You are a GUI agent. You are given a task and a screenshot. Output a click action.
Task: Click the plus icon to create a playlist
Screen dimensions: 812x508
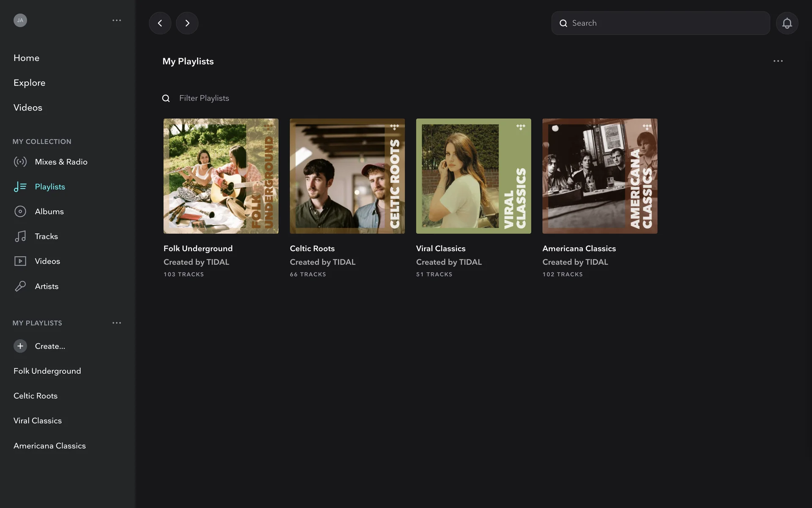(20, 346)
